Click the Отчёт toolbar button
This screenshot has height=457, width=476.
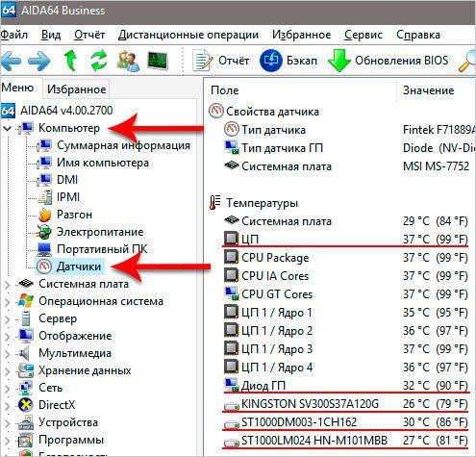point(220,61)
